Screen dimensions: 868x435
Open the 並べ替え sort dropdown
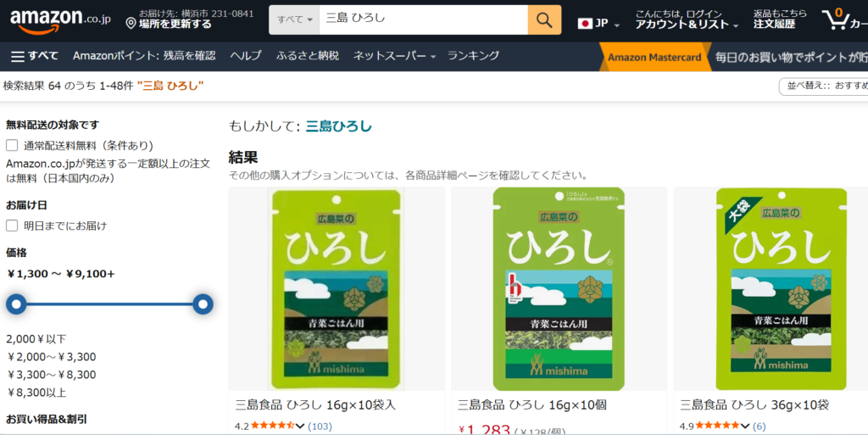click(823, 86)
